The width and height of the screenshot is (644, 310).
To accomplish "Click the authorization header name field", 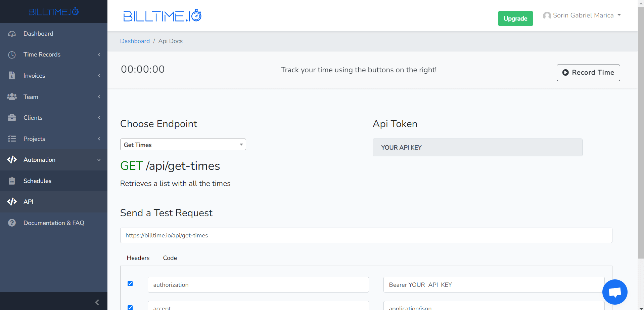I will coord(258,285).
